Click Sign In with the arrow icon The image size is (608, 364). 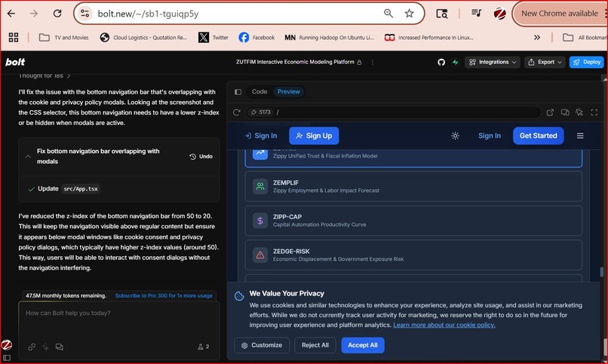coord(260,136)
